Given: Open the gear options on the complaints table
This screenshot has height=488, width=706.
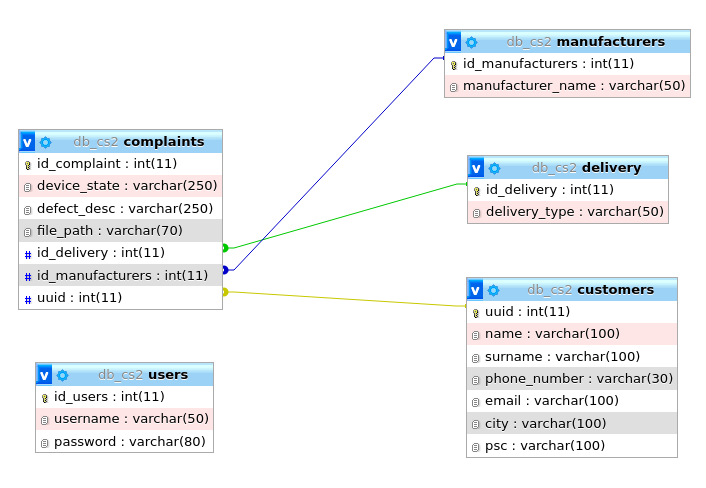Looking at the screenshot, I should pyautogui.click(x=46, y=142).
